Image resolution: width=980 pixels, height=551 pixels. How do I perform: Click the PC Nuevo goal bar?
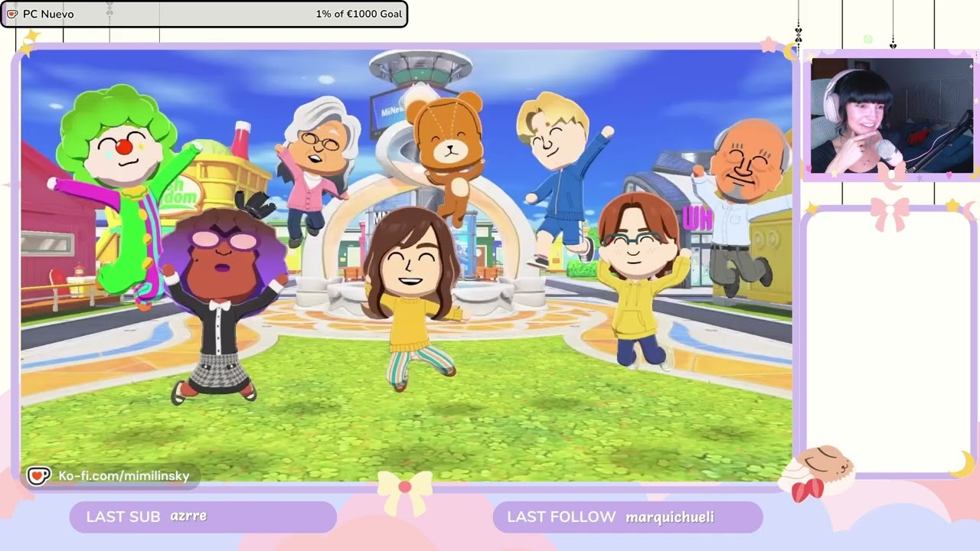[204, 14]
